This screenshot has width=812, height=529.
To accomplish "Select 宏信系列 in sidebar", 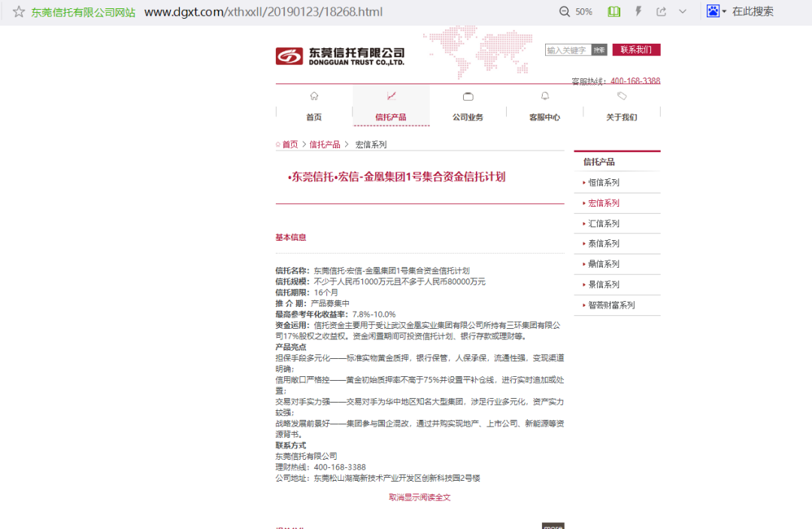I will (x=604, y=203).
